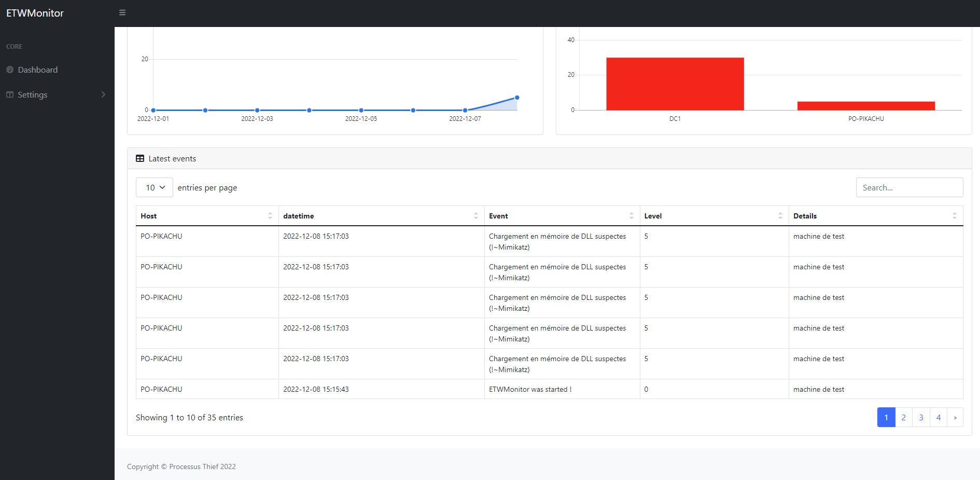The height and width of the screenshot is (480, 980).
Task: Click the 2022-12-05 axis label
Action: coord(361,119)
